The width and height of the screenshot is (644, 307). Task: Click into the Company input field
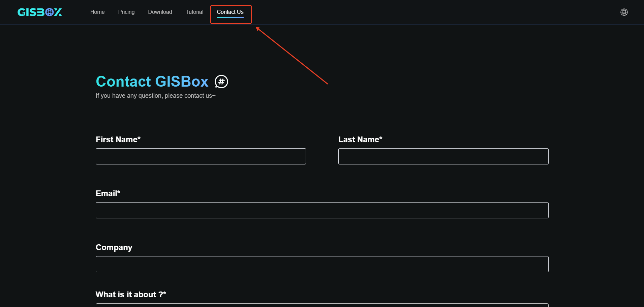click(x=322, y=264)
